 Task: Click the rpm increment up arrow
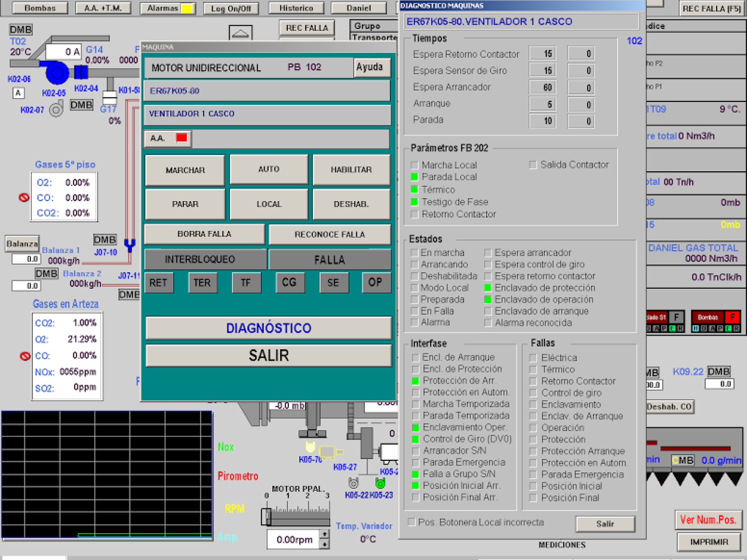click(x=324, y=534)
